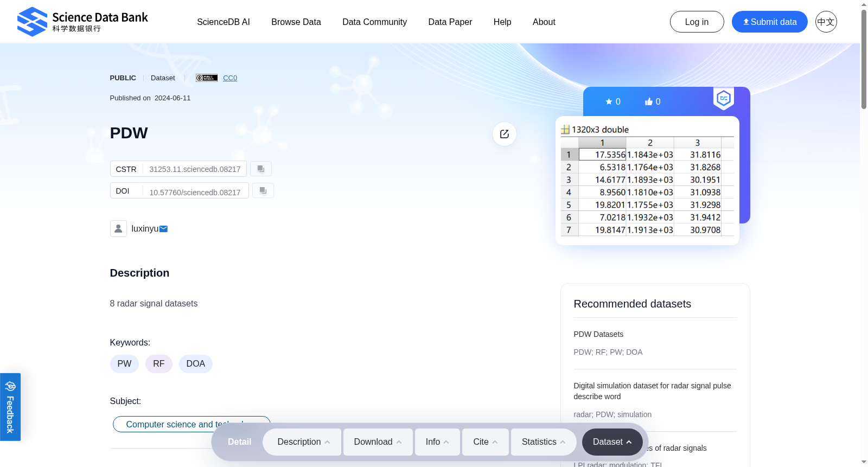The width and height of the screenshot is (868, 467).
Task: Open the Help menu
Action: click(x=502, y=22)
